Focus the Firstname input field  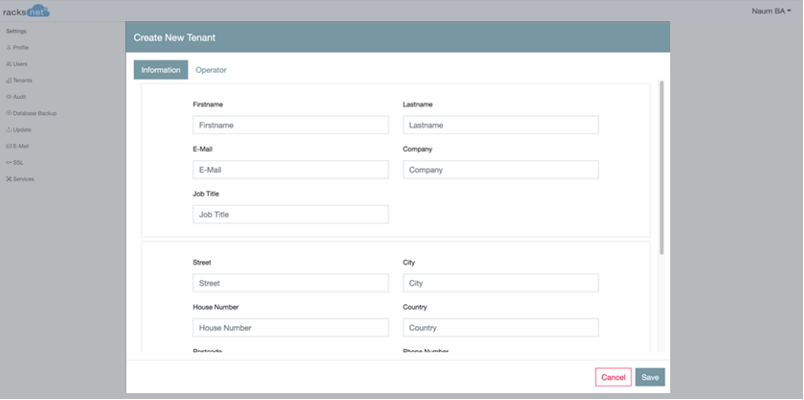tap(291, 125)
